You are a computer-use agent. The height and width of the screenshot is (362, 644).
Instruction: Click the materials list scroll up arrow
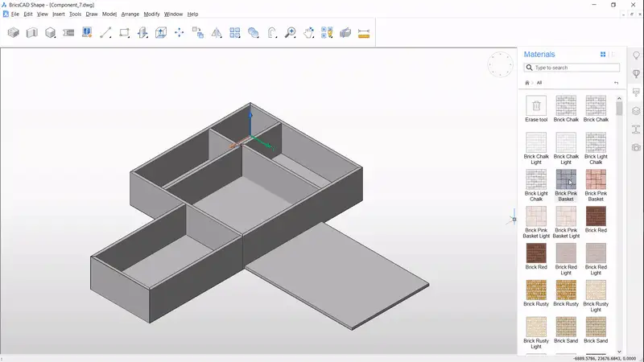point(619,98)
